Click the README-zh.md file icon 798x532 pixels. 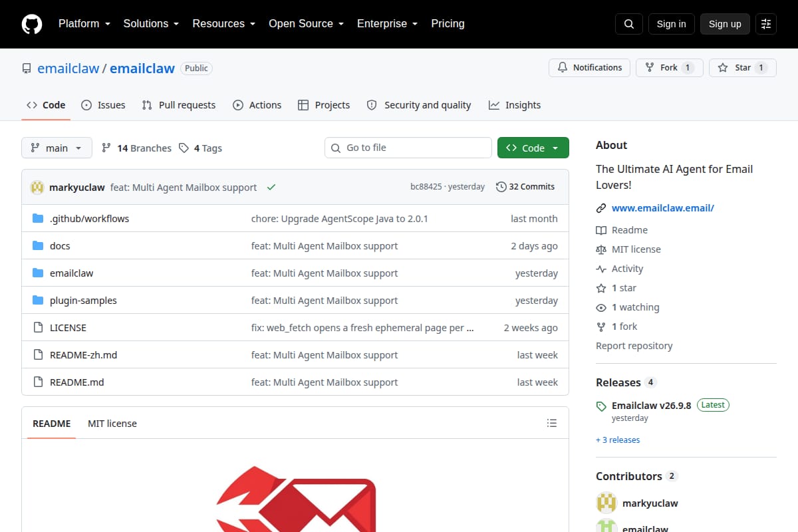[x=38, y=355]
